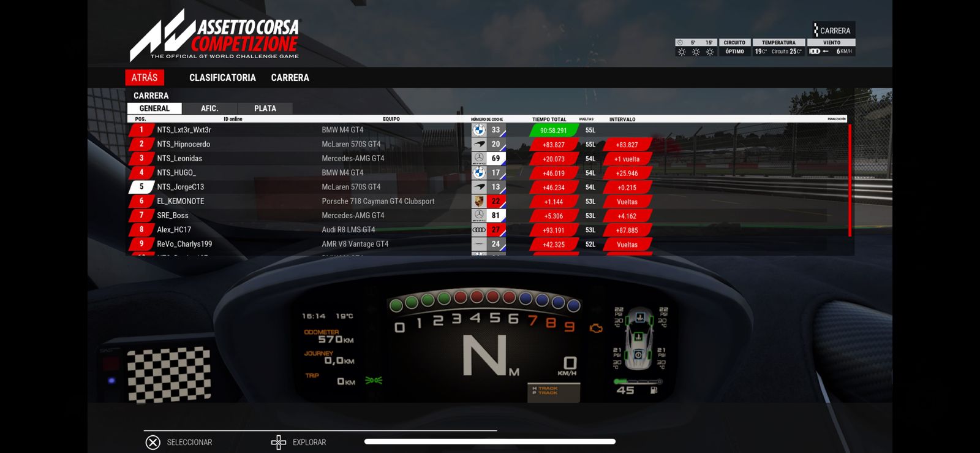Select driver row Alex_HC17

pos(487,230)
